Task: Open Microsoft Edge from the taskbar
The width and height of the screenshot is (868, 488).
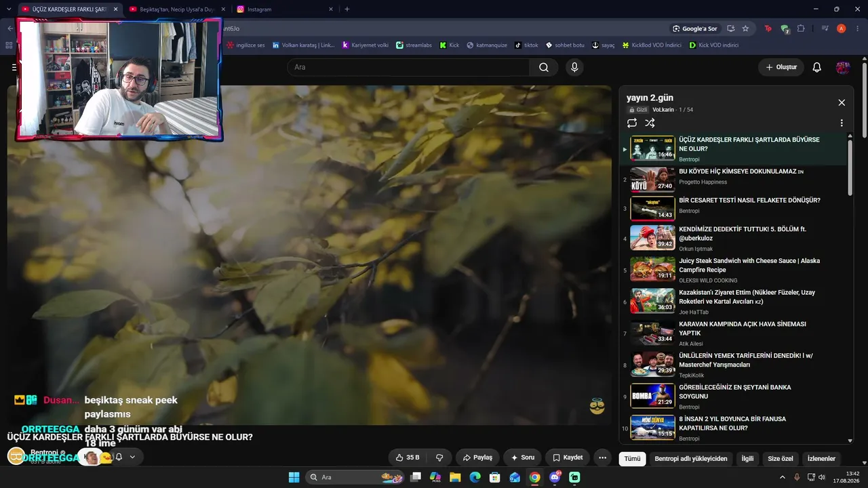Action: pos(475,477)
